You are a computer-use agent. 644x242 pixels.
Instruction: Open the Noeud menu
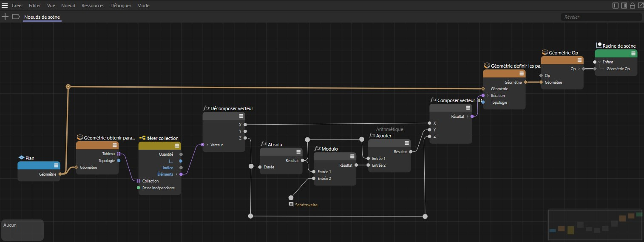tap(68, 6)
